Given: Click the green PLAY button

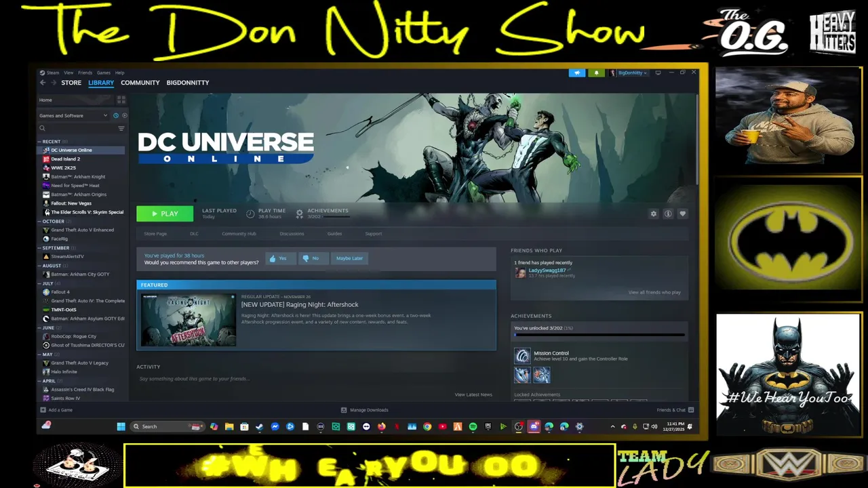Looking at the screenshot, I should point(165,213).
